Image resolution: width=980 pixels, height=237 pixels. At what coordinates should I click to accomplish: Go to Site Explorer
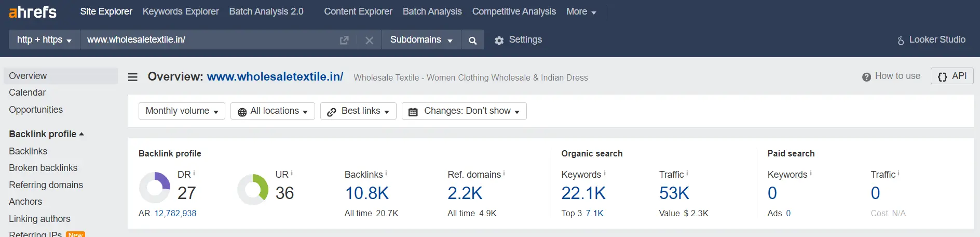pos(106,11)
